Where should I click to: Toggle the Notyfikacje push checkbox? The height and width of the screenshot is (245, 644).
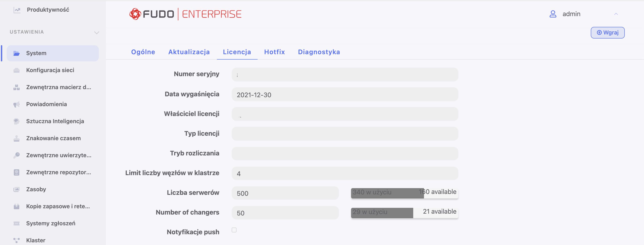(234, 230)
